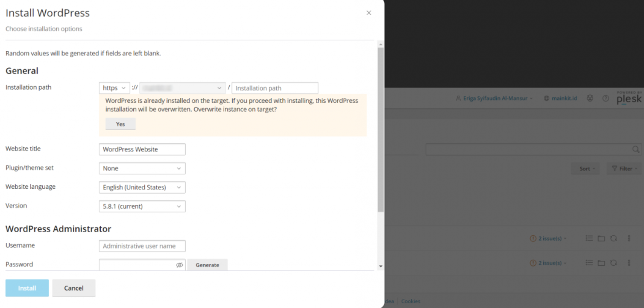The height and width of the screenshot is (308, 644).
Task: Click the refresh icon in first row
Action: [613, 238]
